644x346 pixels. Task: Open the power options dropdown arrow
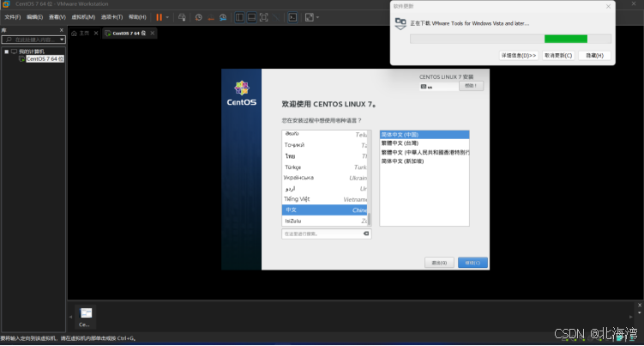(x=167, y=17)
